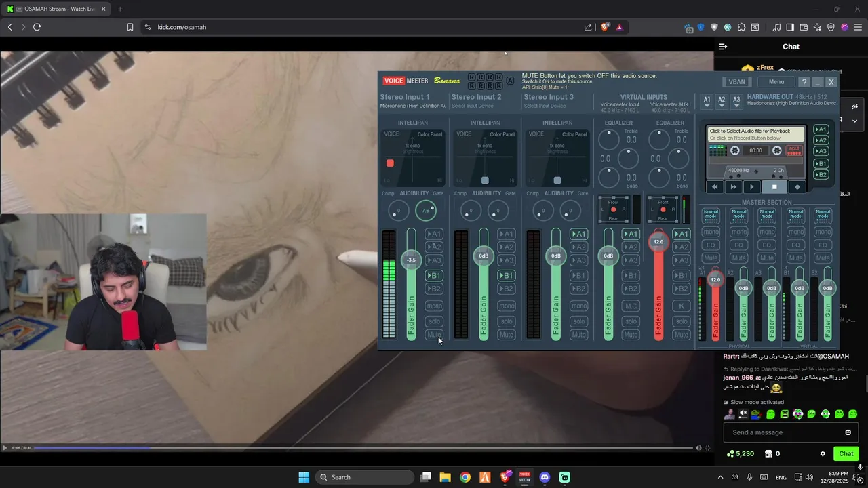Play the cassette recorder
868x488 pixels.
coord(751,187)
